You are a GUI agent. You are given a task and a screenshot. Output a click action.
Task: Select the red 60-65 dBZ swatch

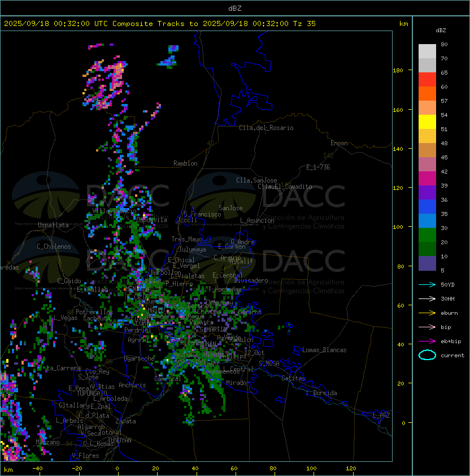coord(427,80)
